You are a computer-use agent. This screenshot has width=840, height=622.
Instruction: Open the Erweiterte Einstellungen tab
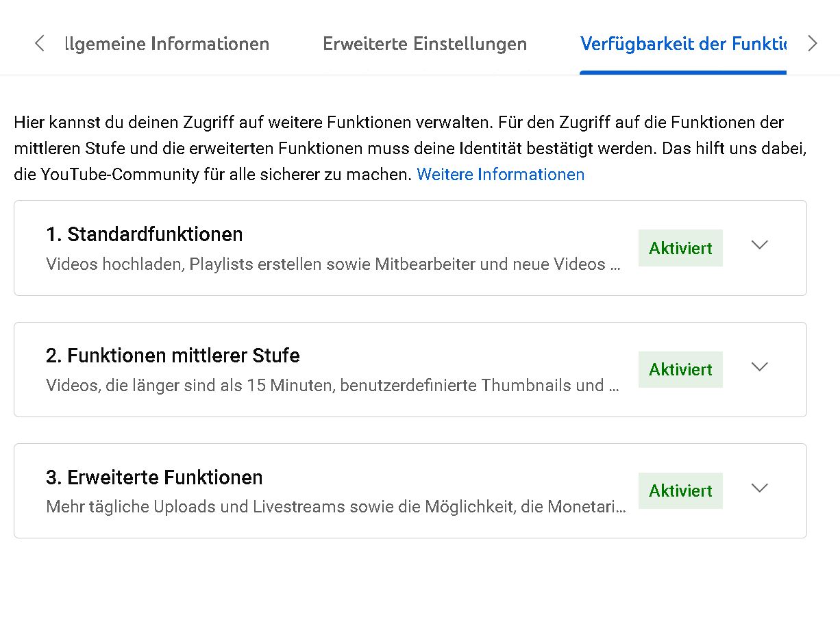(425, 44)
